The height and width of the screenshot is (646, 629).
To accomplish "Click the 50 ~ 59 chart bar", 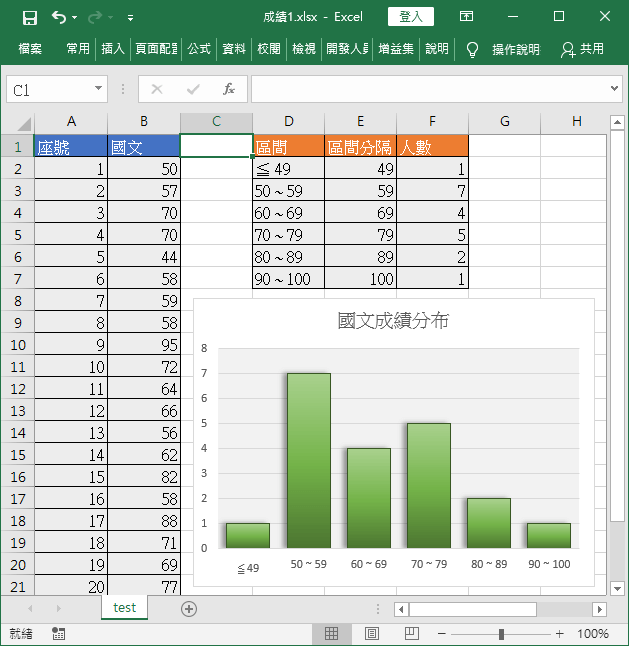I will [309, 461].
